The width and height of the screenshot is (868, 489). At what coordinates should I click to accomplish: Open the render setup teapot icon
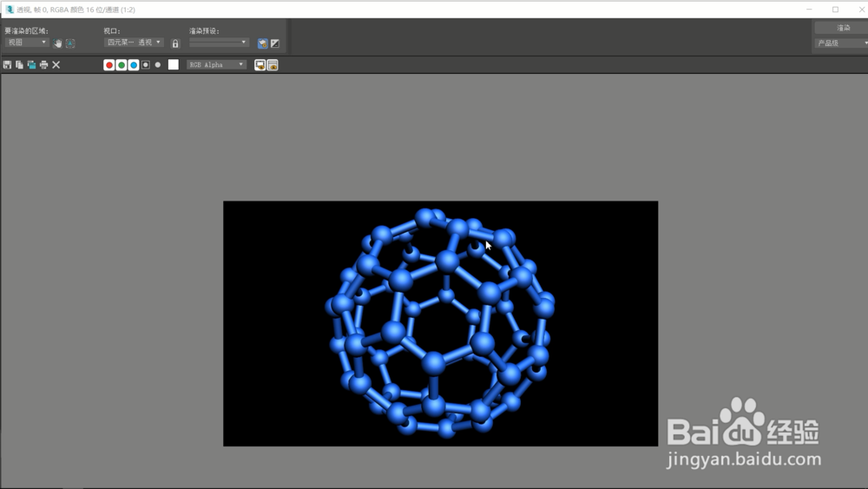point(263,43)
